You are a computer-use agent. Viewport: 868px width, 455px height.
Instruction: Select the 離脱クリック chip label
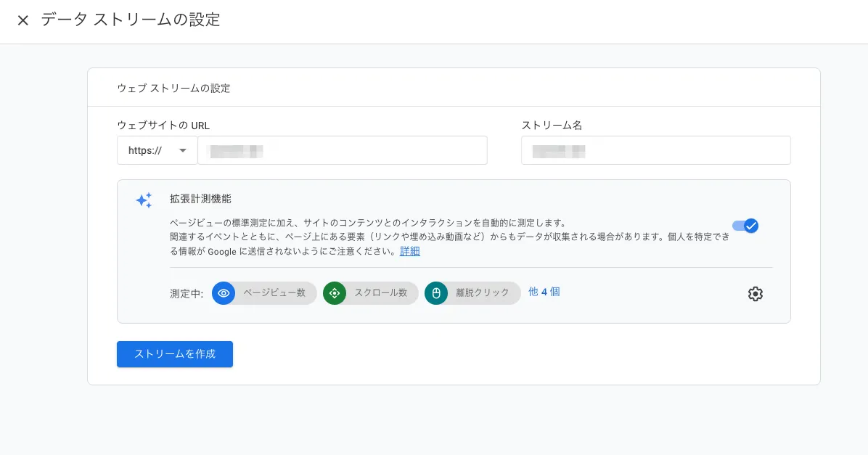pyautogui.click(x=483, y=293)
